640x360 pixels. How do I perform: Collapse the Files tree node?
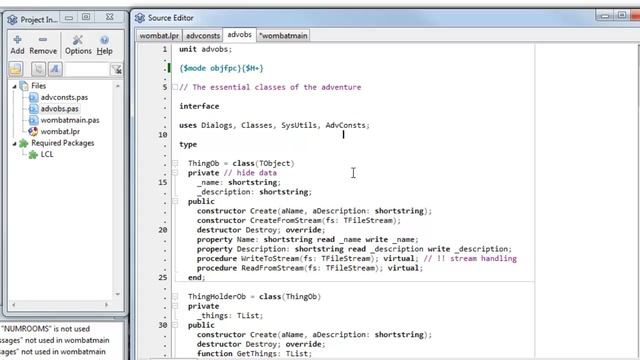(x=14, y=86)
